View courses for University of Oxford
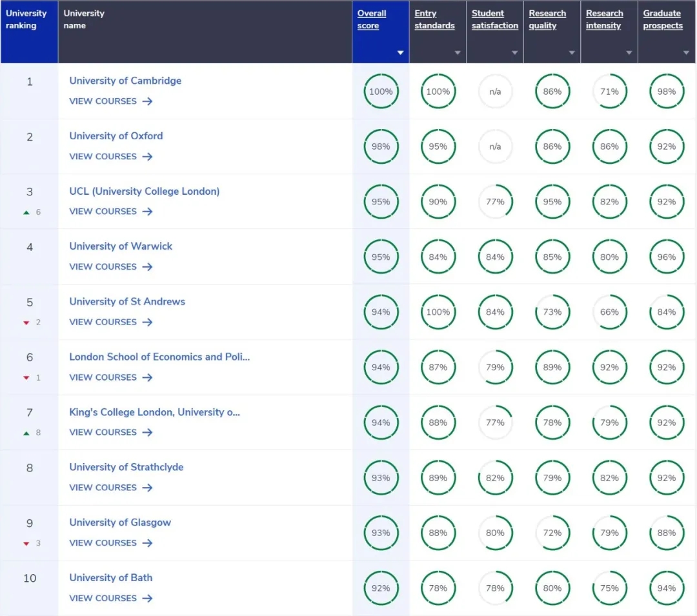 [111, 157]
